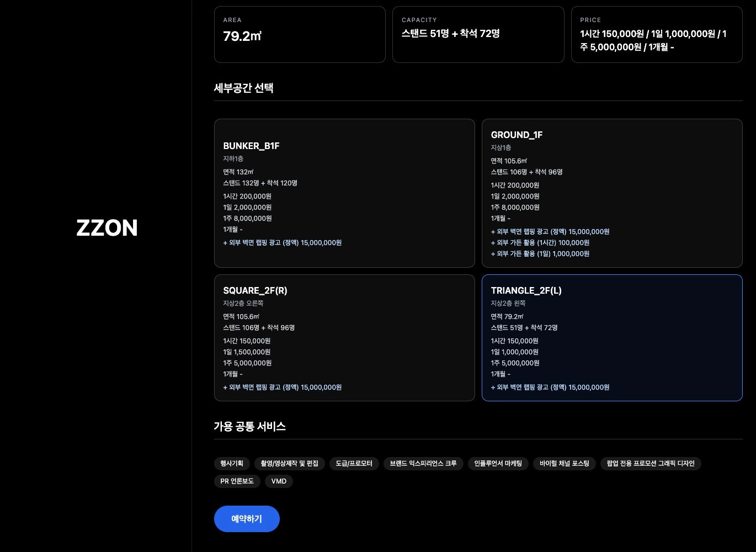Click the 브랜드 익스피리언스 크루 chip
756x552 pixels.
[x=423, y=464]
